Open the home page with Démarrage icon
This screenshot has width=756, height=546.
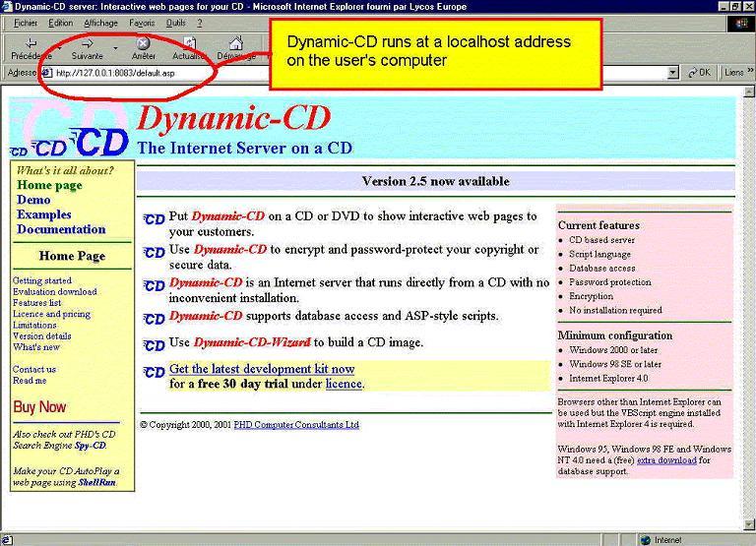point(236,43)
